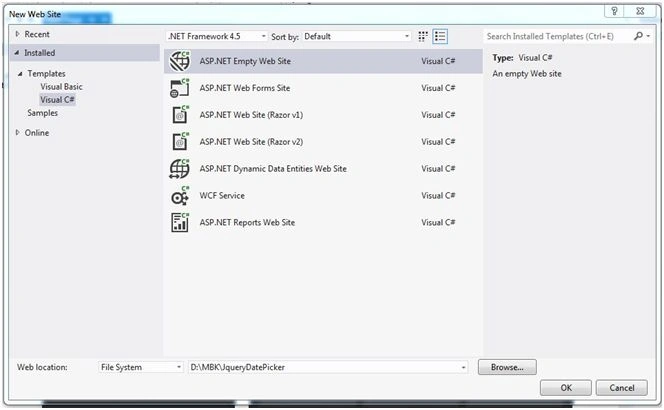
Task: Click in Search Installed Templates field
Action: (x=557, y=36)
